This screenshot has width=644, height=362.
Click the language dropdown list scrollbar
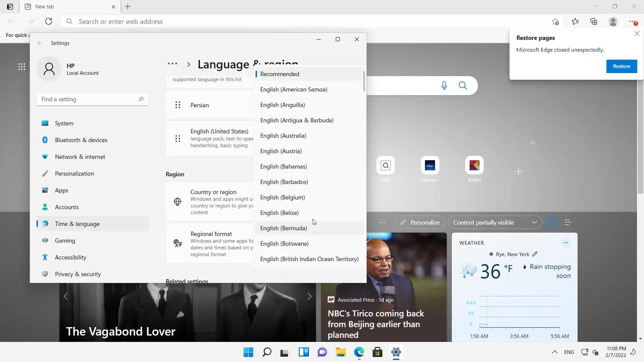364,81
